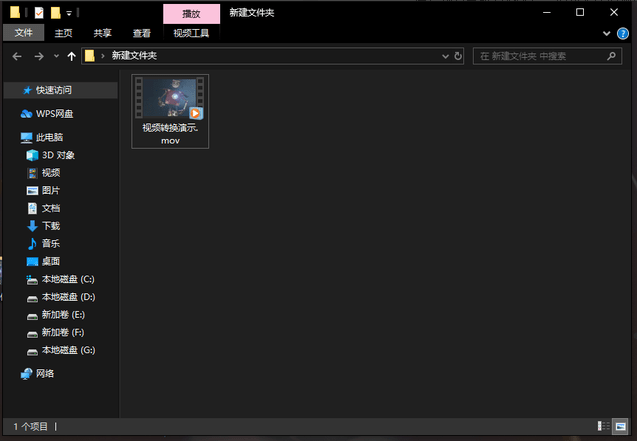Image resolution: width=637 pixels, height=441 pixels.
Task: Click the back navigation arrow
Action: tap(17, 56)
